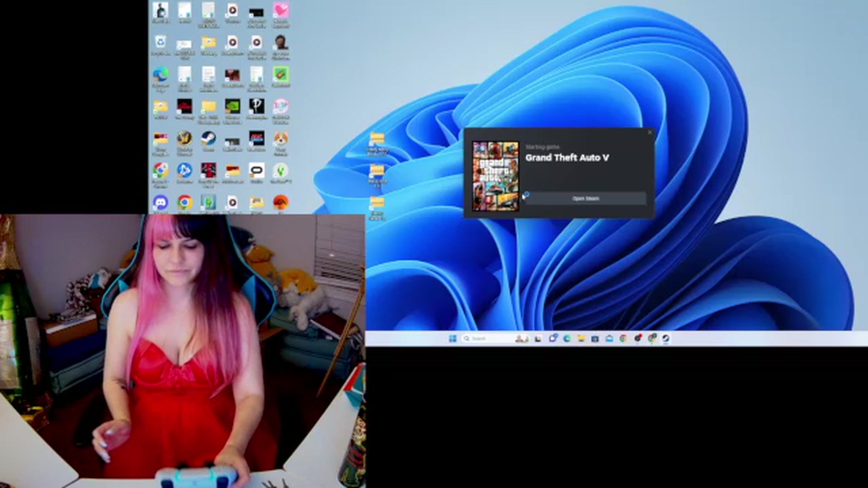Select the man-in-suit desktop icon in the top row

point(160,10)
